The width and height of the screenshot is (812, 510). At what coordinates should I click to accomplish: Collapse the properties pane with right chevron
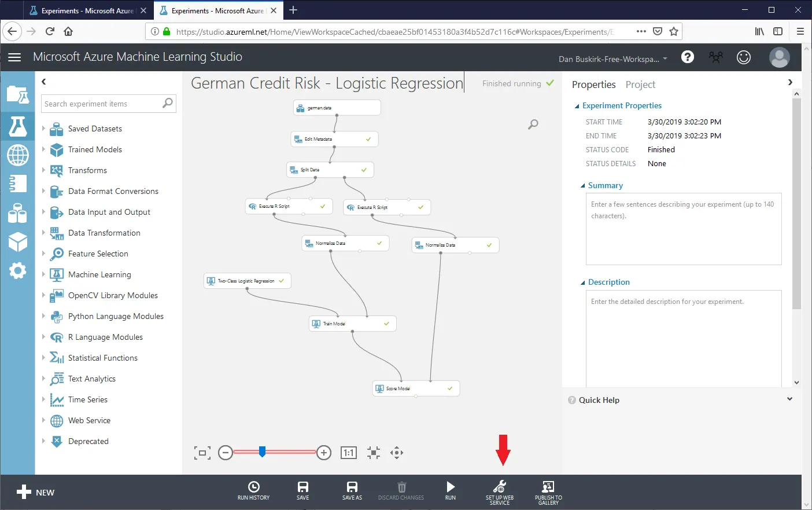point(790,82)
